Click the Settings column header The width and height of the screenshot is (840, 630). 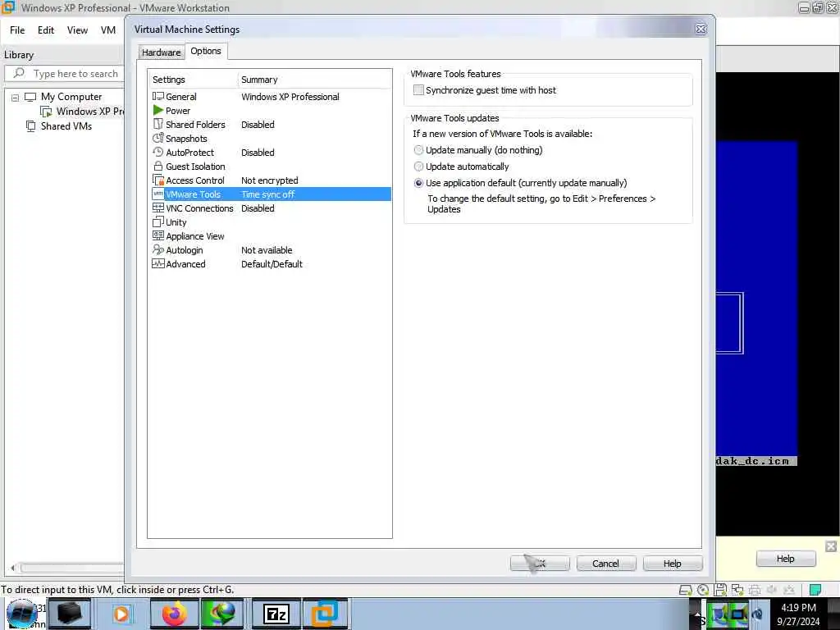(x=194, y=80)
